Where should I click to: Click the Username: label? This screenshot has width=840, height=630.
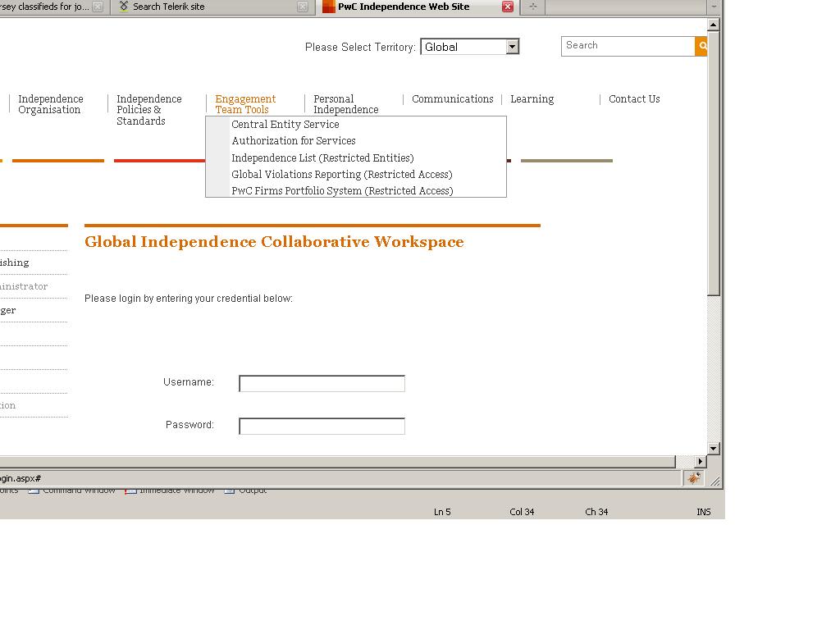[188, 382]
